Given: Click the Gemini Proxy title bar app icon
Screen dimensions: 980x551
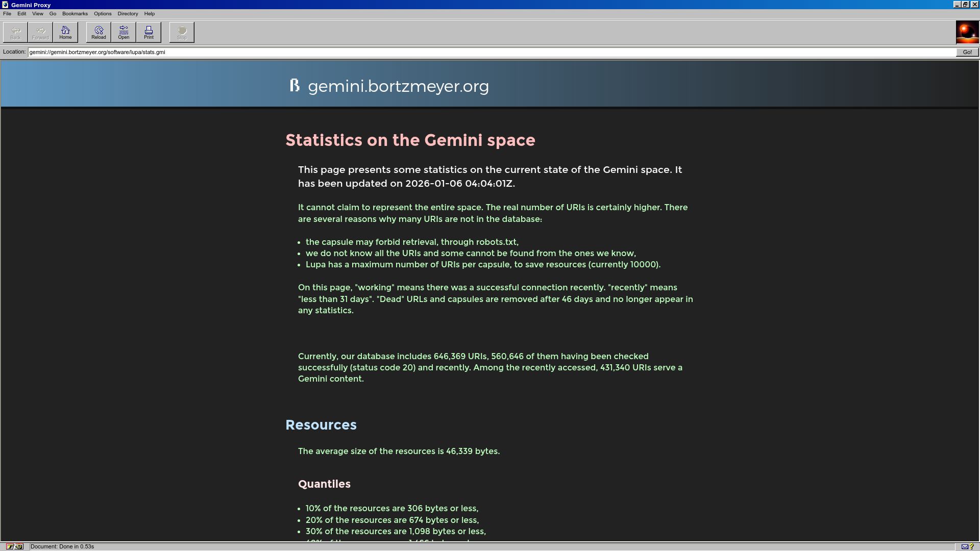Looking at the screenshot, I should click(x=5, y=5).
